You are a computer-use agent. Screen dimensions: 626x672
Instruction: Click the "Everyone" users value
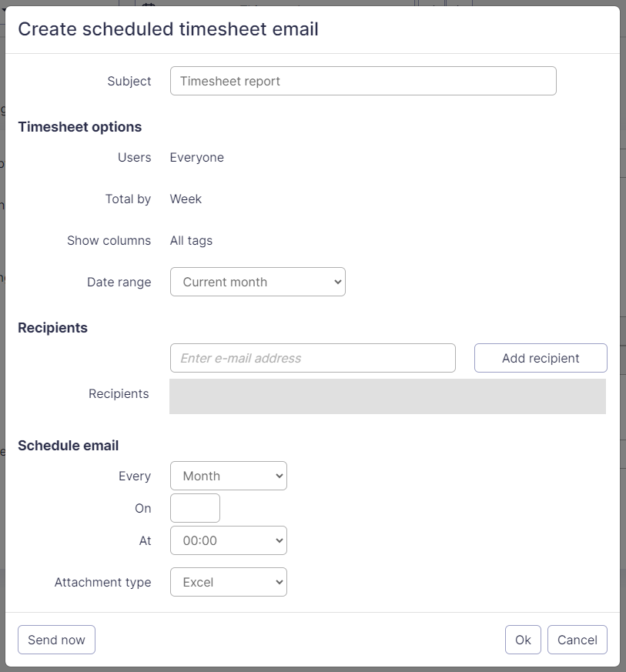coord(197,158)
